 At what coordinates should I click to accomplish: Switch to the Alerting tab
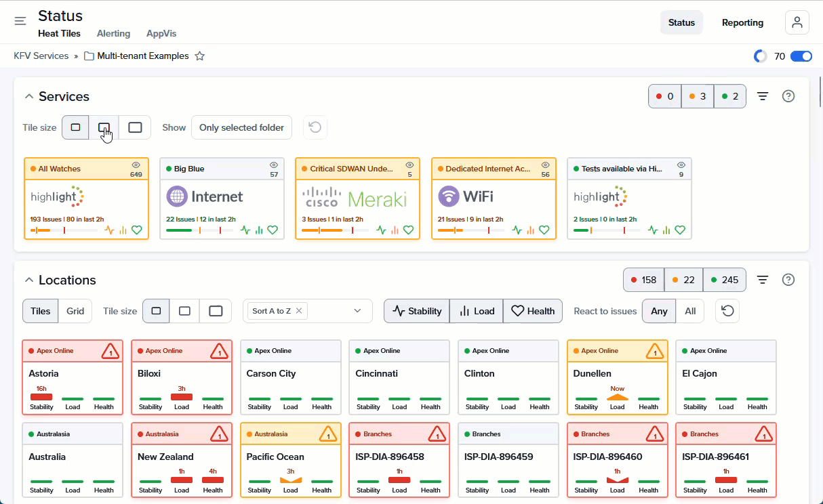[113, 33]
